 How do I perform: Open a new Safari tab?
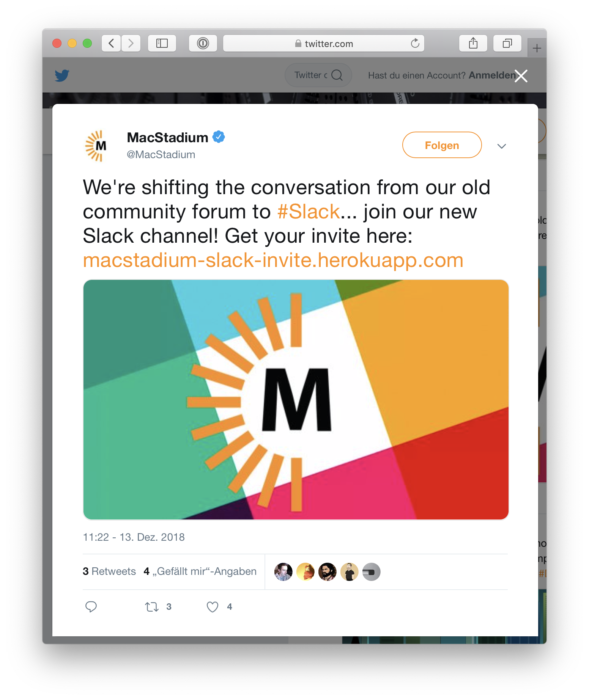[x=537, y=48]
